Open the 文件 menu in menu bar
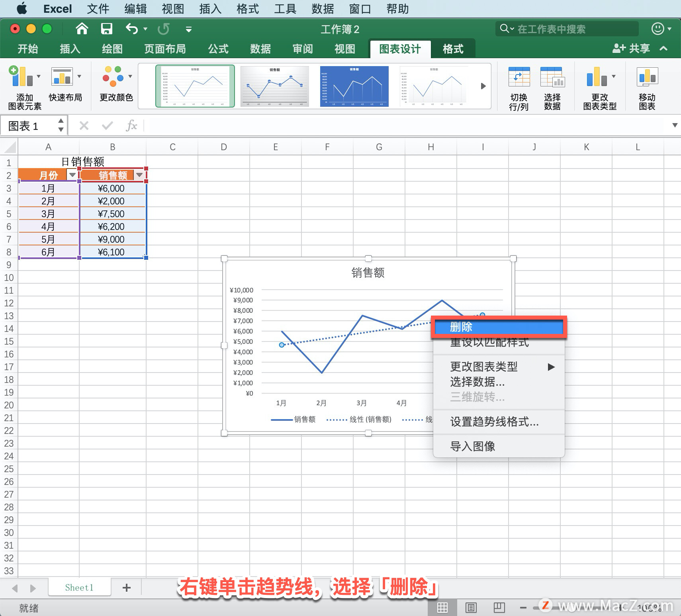681x616 pixels. (x=98, y=8)
